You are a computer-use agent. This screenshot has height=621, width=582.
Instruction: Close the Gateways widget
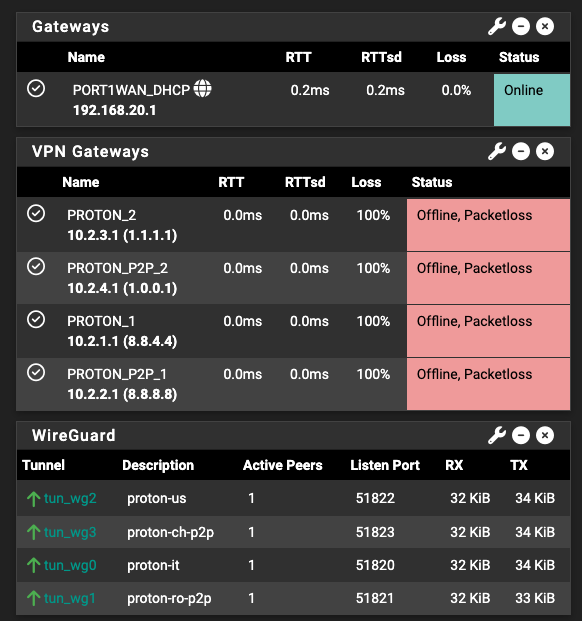point(545,27)
